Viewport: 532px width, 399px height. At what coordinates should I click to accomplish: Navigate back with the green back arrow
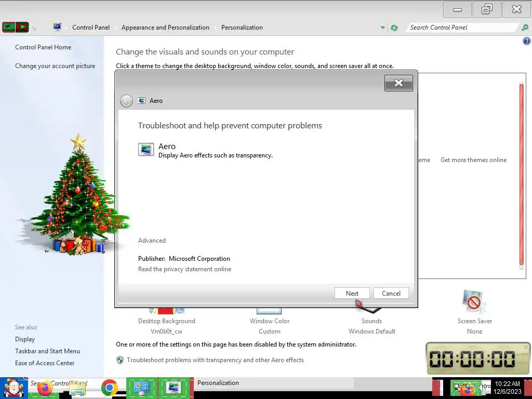9,27
